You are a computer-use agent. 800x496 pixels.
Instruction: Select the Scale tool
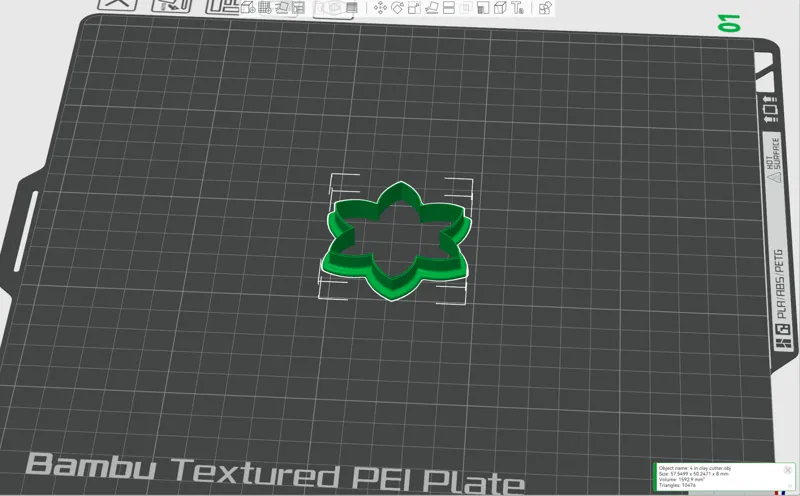coord(414,7)
